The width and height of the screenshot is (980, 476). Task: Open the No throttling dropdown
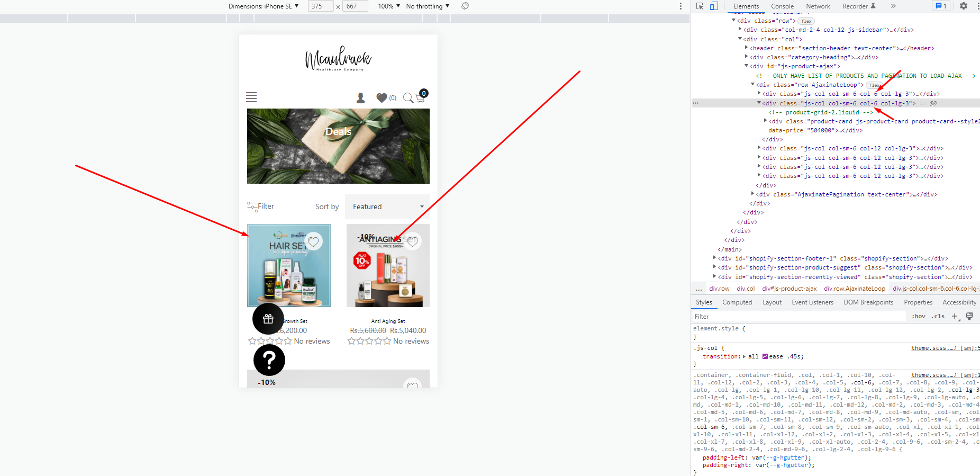click(428, 6)
